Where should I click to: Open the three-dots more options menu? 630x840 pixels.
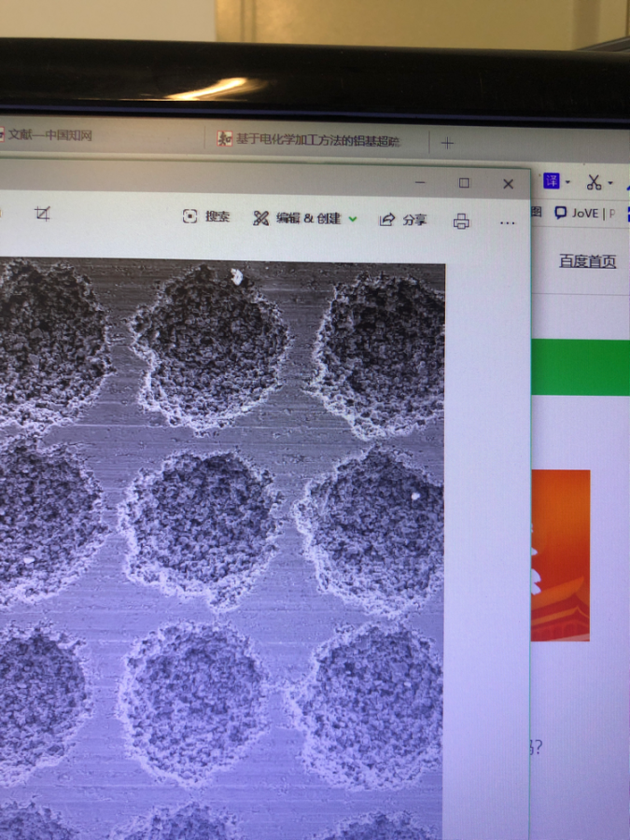coord(507,223)
